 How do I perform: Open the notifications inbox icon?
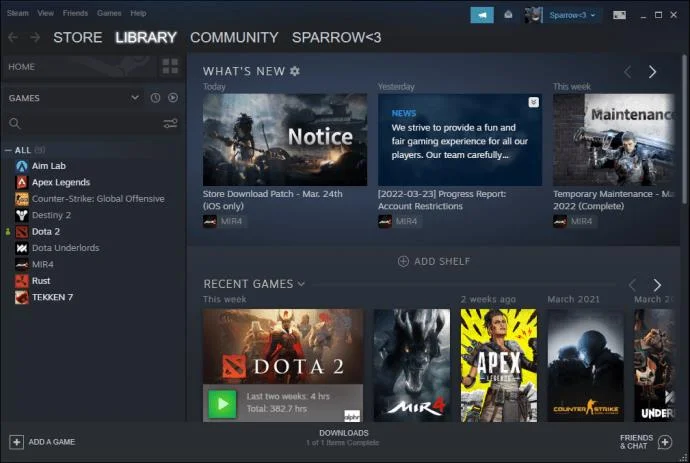(x=508, y=15)
